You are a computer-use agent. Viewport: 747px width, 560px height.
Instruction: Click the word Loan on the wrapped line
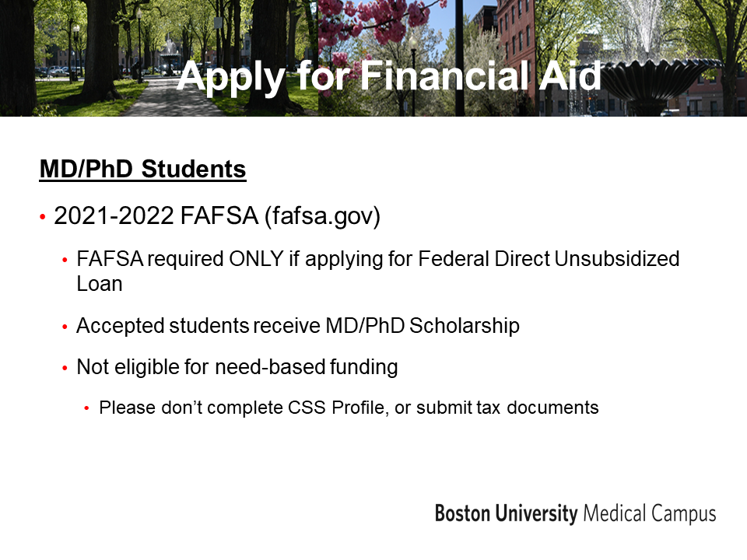point(100,284)
